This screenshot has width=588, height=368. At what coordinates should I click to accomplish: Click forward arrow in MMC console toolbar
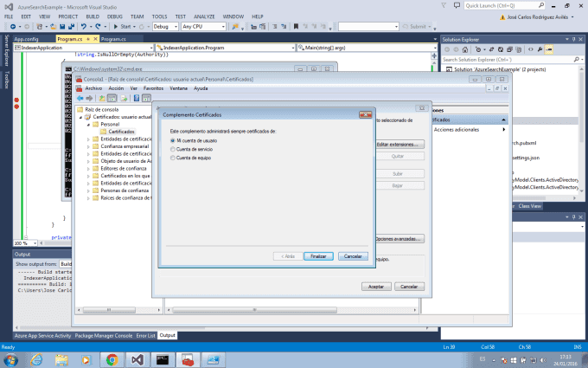click(x=89, y=99)
